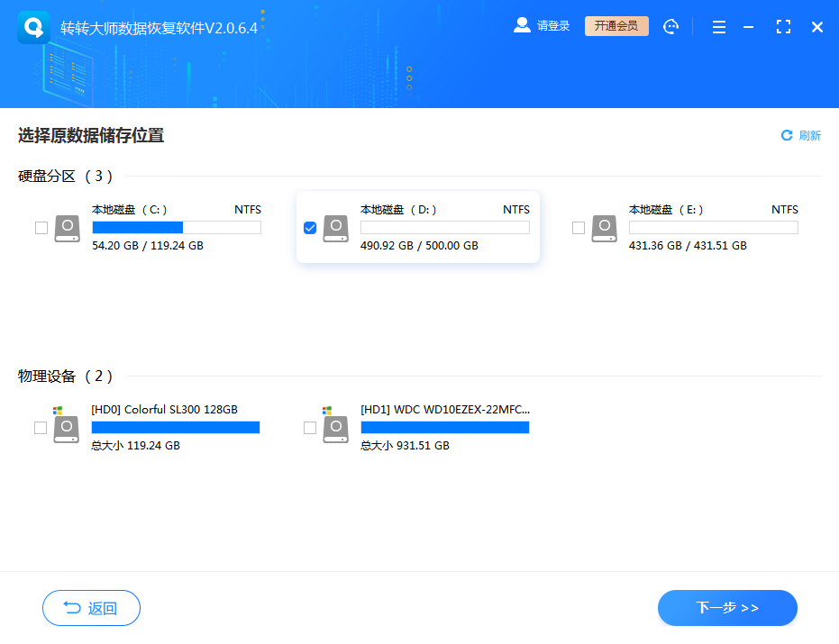Click the app logo icon in title bar
Viewport: 839px width, 644px height.
[34, 28]
